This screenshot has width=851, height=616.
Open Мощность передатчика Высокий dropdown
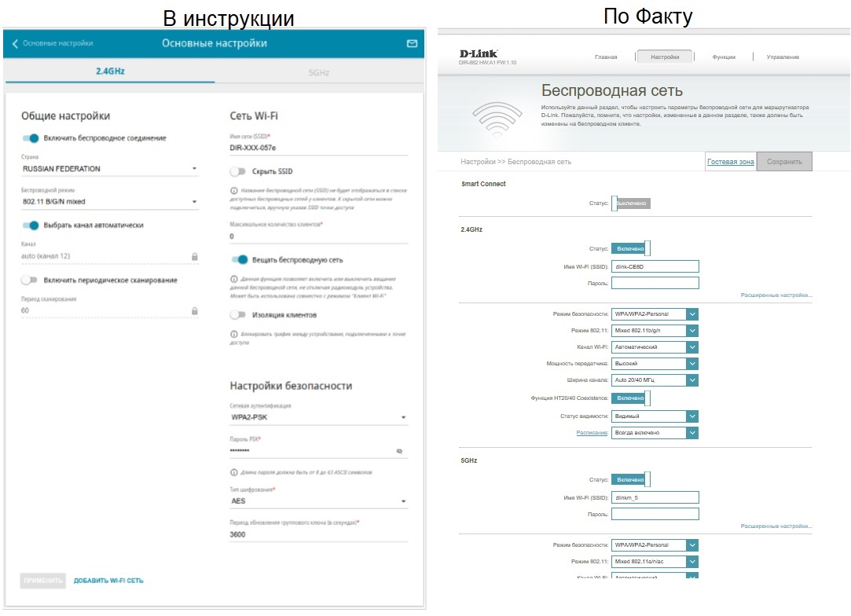655,364
